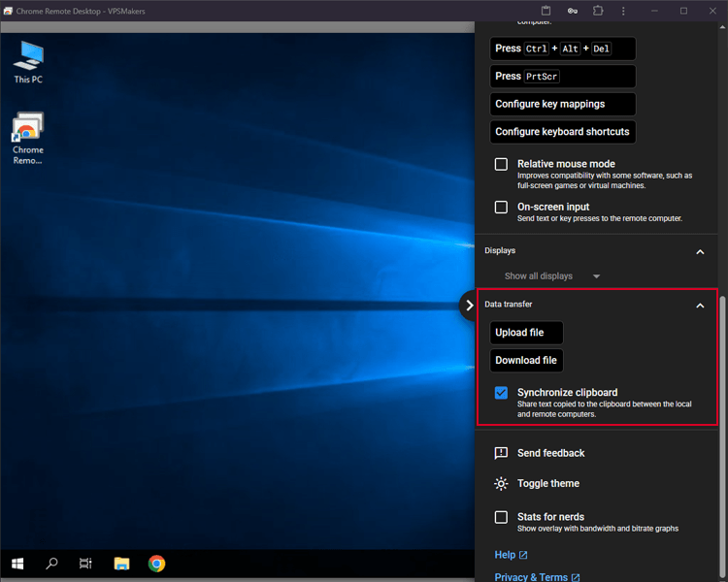Collapse the Data transfer section chevron
This screenshot has width=728, height=582.
click(x=700, y=306)
